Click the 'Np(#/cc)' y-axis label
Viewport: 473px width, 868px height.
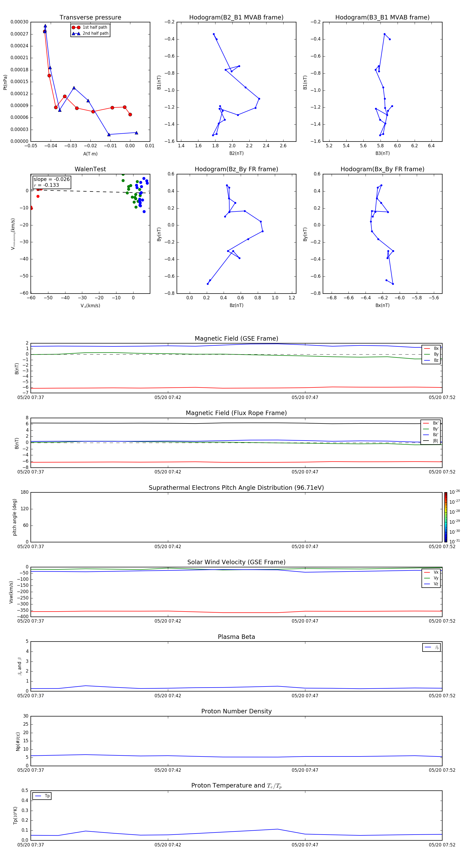coord(18,741)
